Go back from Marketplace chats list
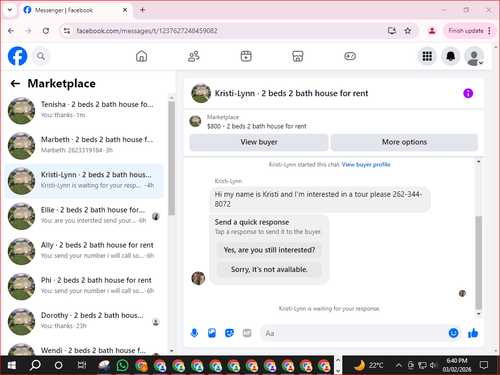Image resolution: width=500 pixels, height=375 pixels. point(15,83)
